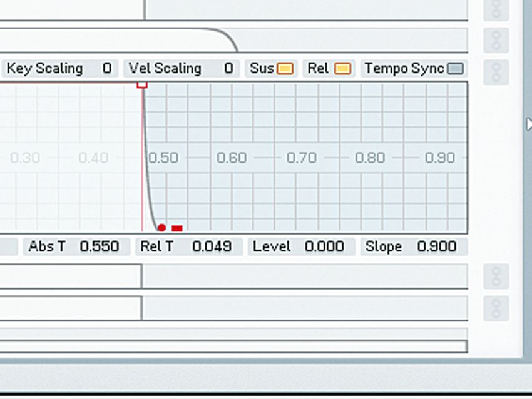Click the red sustain dot on the envelope floor
The width and height of the screenshot is (532, 399).
tap(161, 228)
